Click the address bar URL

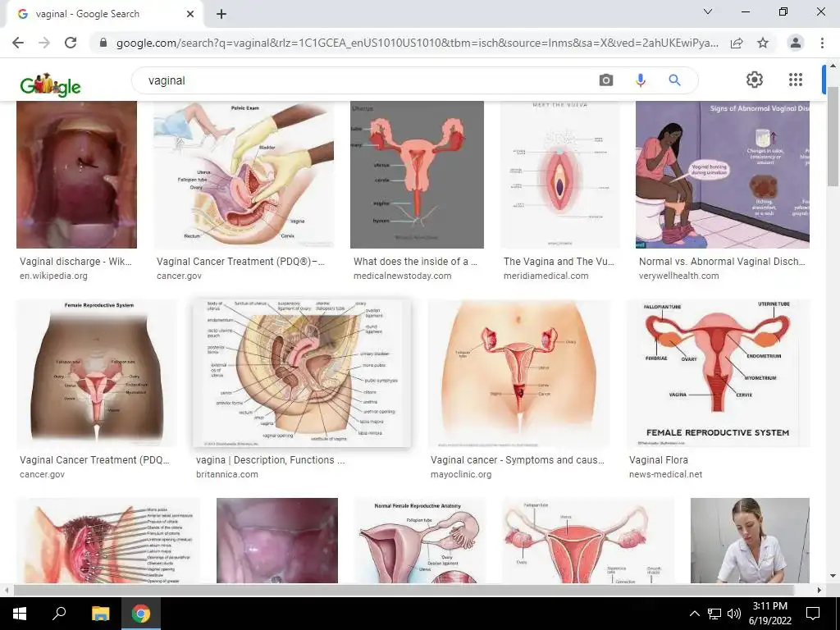click(x=418, y=43)
